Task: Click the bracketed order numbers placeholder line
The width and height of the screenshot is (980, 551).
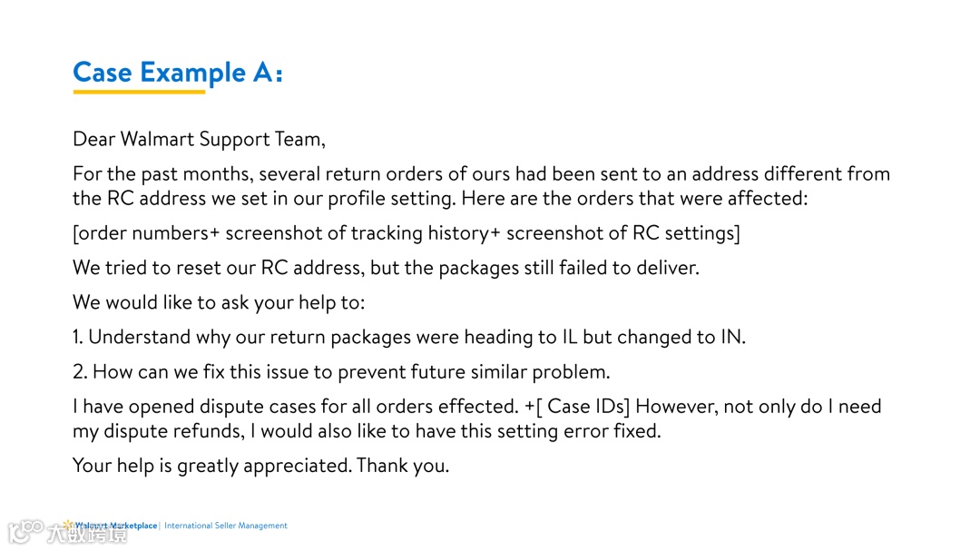Action: coord(407,233)
